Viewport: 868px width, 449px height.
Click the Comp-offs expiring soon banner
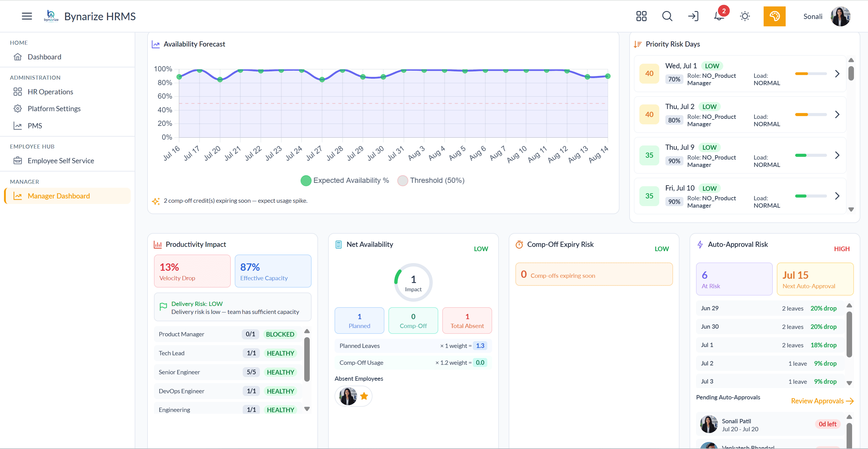click(x=594, y=274)
